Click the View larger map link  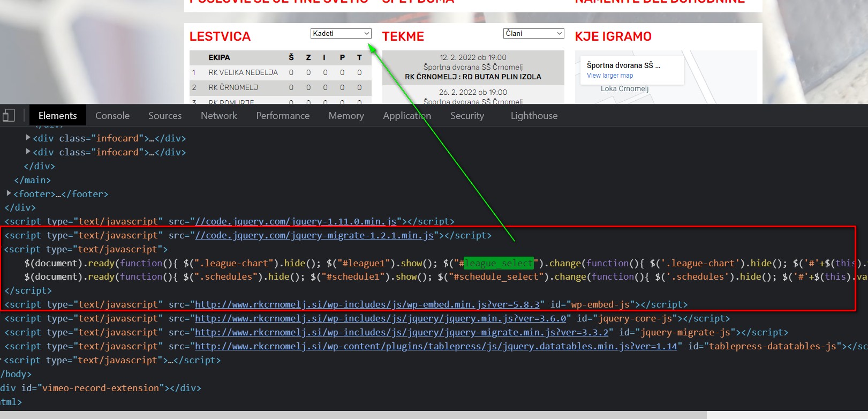pos(610,76)
